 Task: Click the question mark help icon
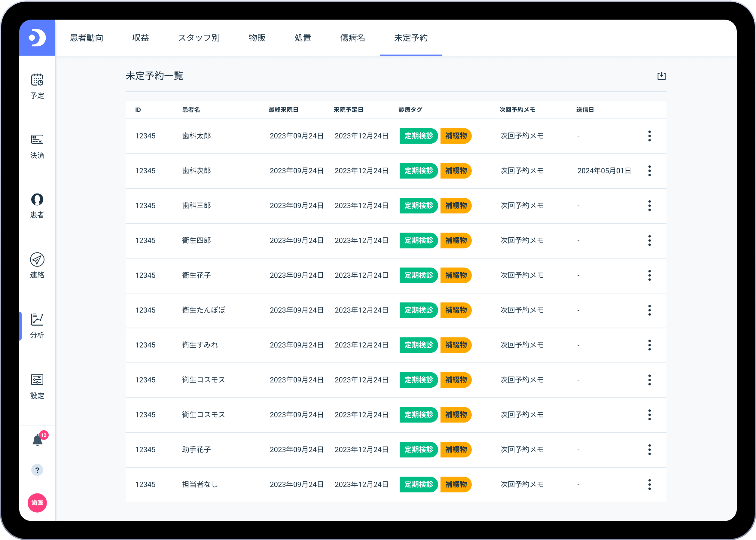(37, 470)
